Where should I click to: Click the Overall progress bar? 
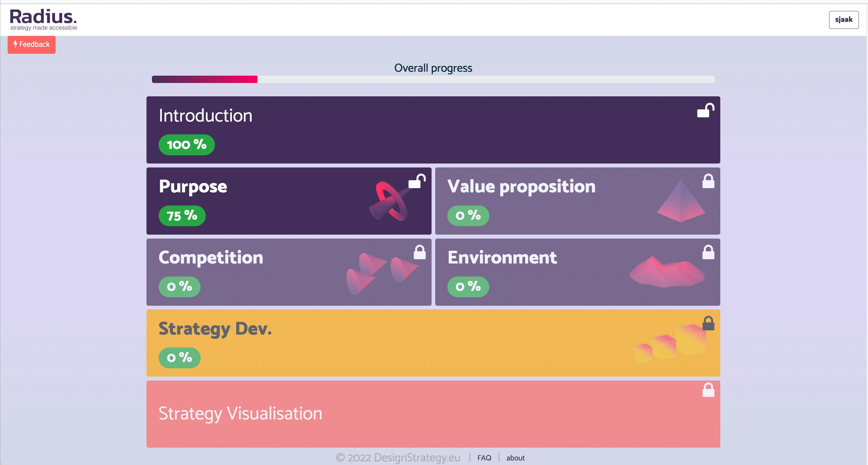coord(433,80)
